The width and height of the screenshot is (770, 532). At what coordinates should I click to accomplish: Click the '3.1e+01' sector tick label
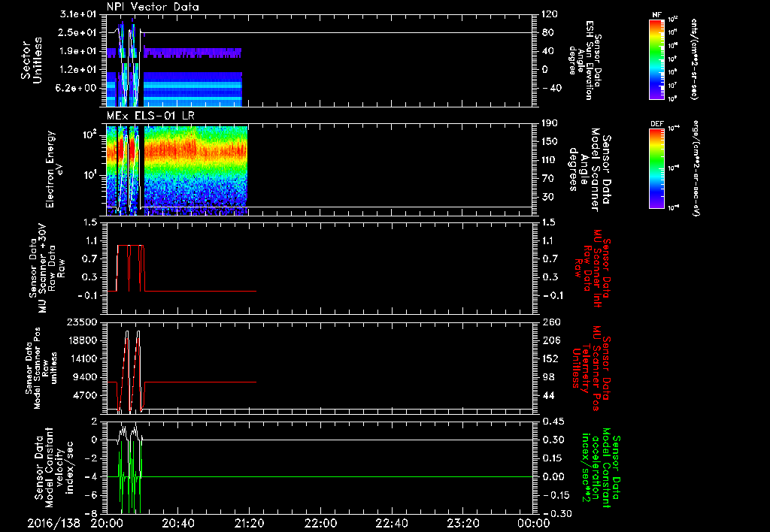point(78,14)
